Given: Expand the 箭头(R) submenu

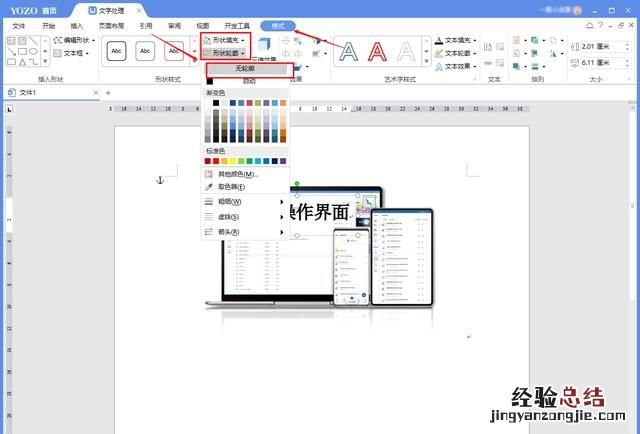Looking at the screenshot, I should pos(245,232).
